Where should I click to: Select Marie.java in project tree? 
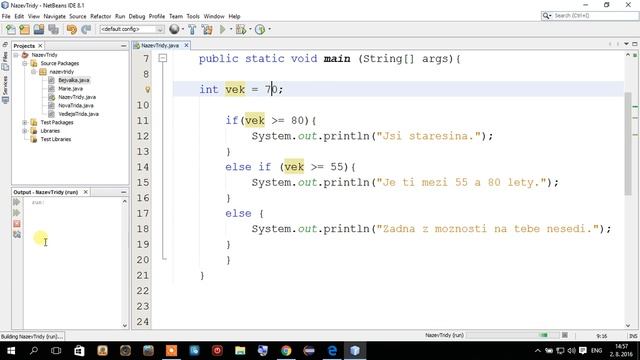click(x=70, y=89)
